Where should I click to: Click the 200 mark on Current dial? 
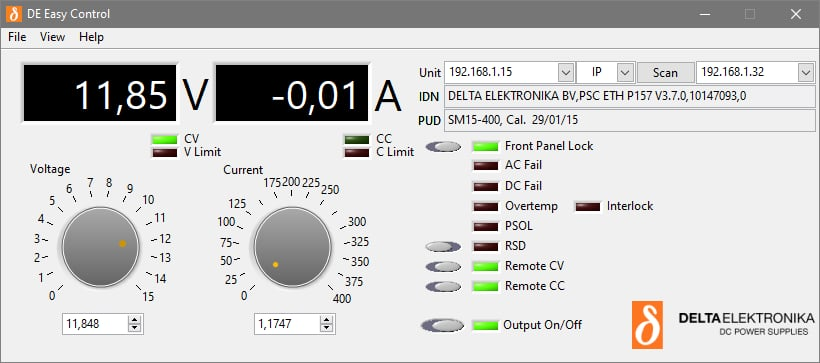[x=291, y=182]
